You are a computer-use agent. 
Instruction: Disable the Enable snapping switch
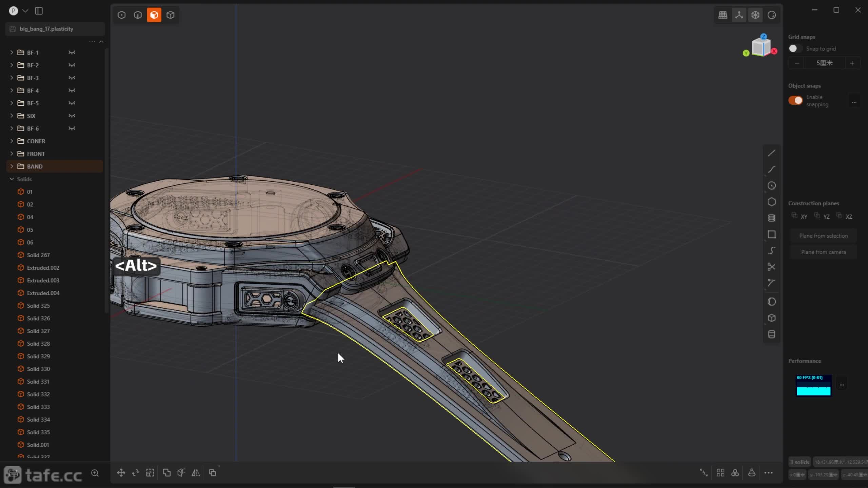coord(795,100)
